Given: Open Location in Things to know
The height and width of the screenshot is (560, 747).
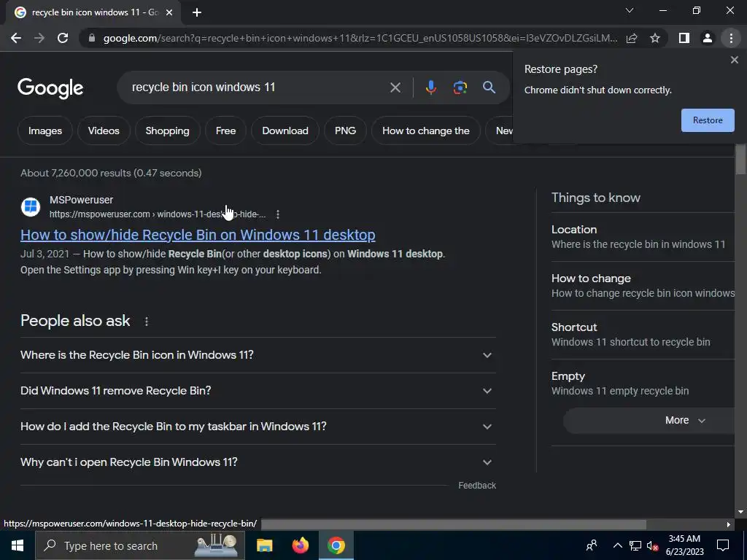Looking at the screenshot, I should tap(643, 237).
